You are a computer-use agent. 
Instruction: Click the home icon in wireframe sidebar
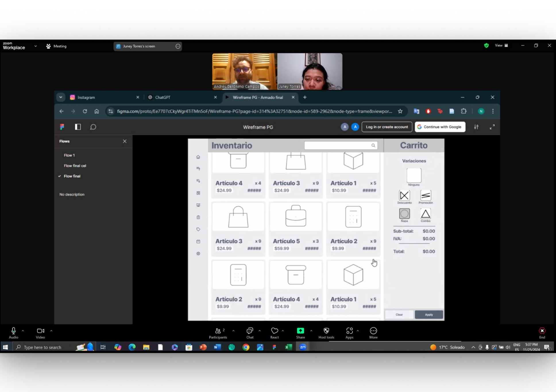[198, 157]
